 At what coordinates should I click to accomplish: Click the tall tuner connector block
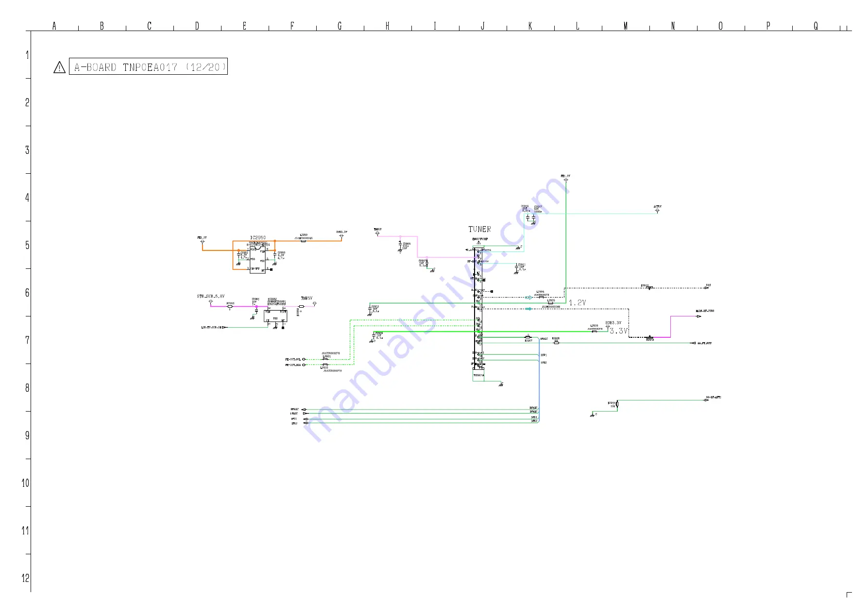[x=478, y=309]
